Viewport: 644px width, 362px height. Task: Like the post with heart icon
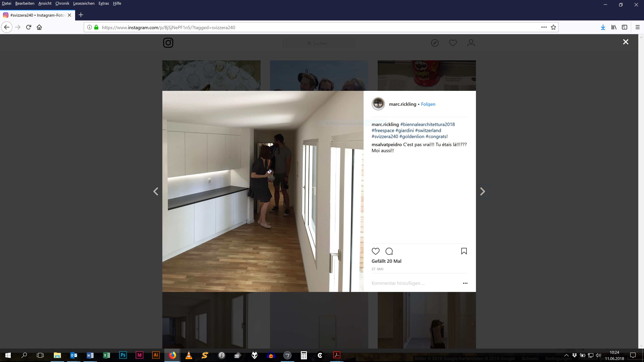coord(375,251)
